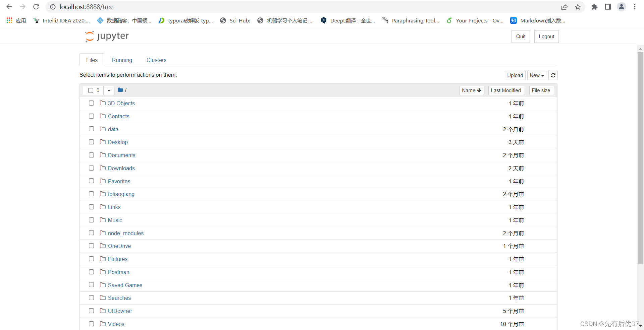
Task: Sort list by Last Modified
Action: pos(506,90)
